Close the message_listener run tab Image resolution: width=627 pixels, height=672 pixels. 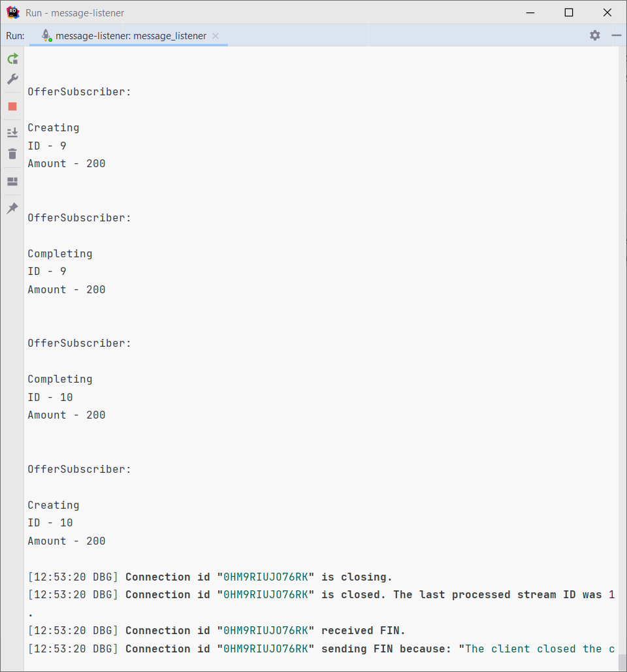tap(216, 36)
